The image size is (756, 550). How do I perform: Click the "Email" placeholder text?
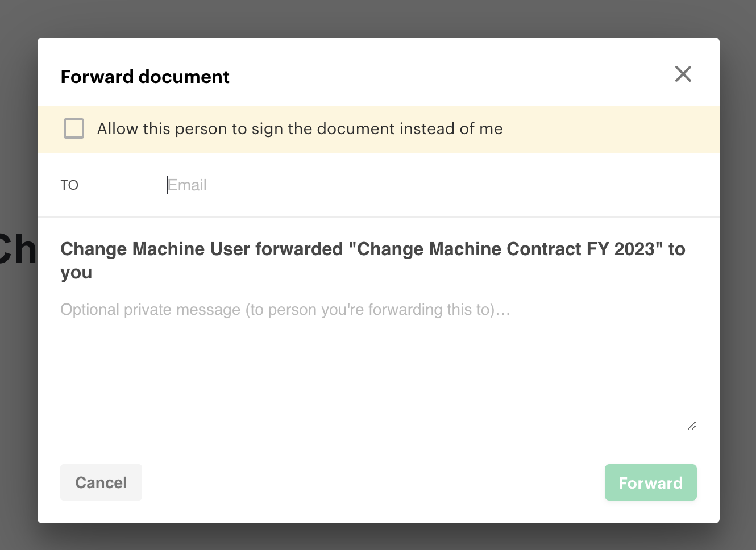(x=188, y=185)
